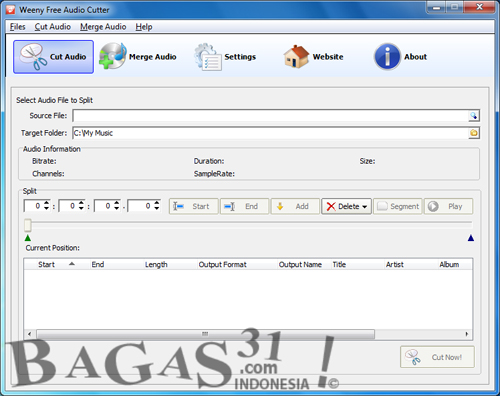The image size is (500, 396).
Task: Expand the Delete dropdown arrow
Action: [365, 207]
